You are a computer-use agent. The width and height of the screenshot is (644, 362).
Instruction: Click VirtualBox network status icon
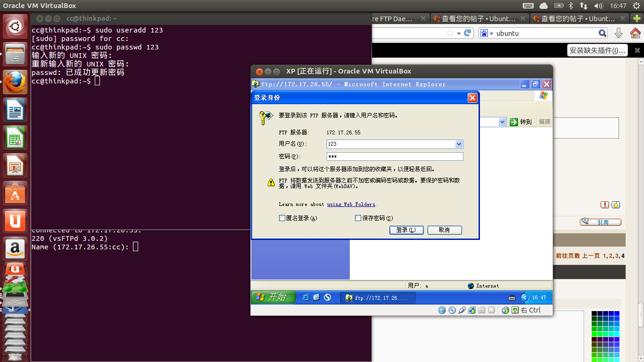472,310
